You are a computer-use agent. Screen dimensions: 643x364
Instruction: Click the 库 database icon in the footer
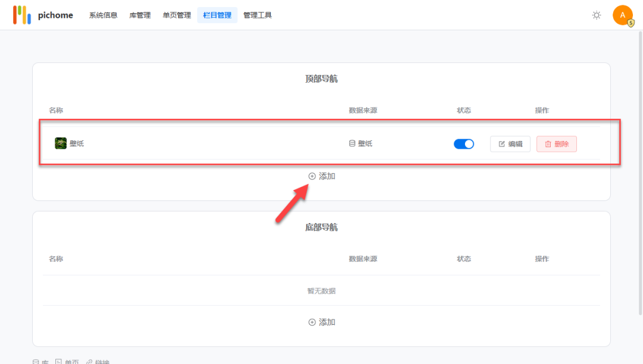(37, 361)
